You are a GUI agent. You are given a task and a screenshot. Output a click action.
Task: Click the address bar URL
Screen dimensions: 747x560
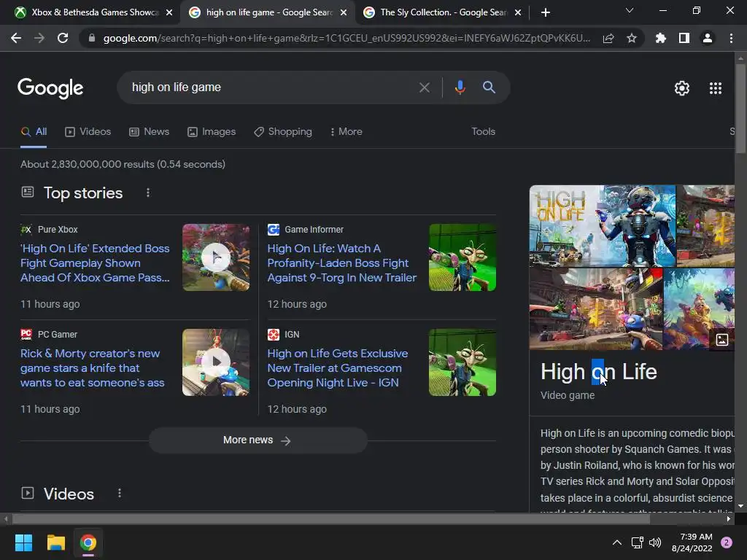click(x=347, y=38)
